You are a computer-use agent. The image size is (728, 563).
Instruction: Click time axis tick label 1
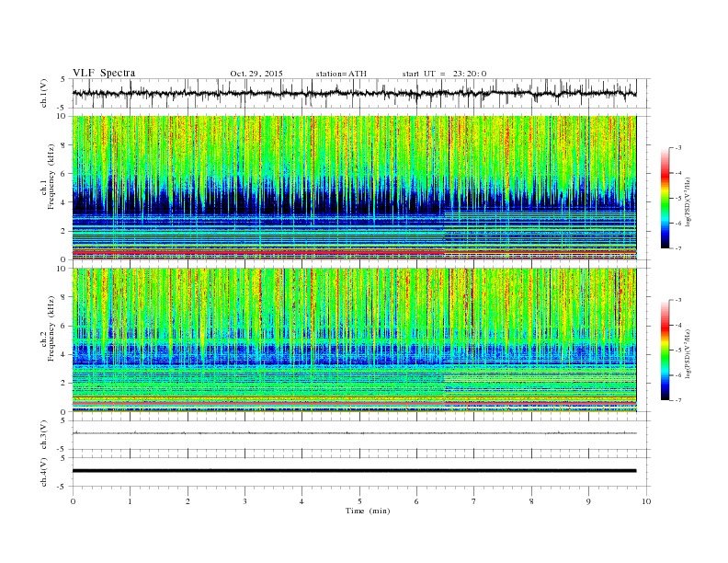[130, 501]
